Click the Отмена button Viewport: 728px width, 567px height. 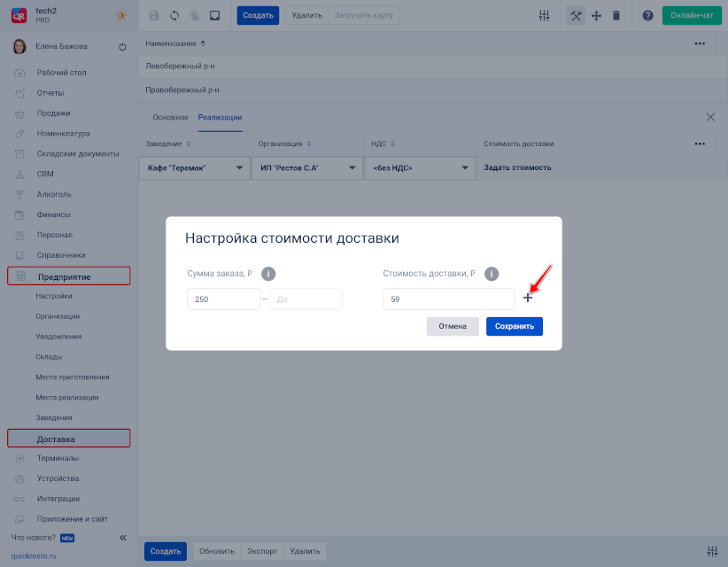pyautogui.click(x=453, y=326)
